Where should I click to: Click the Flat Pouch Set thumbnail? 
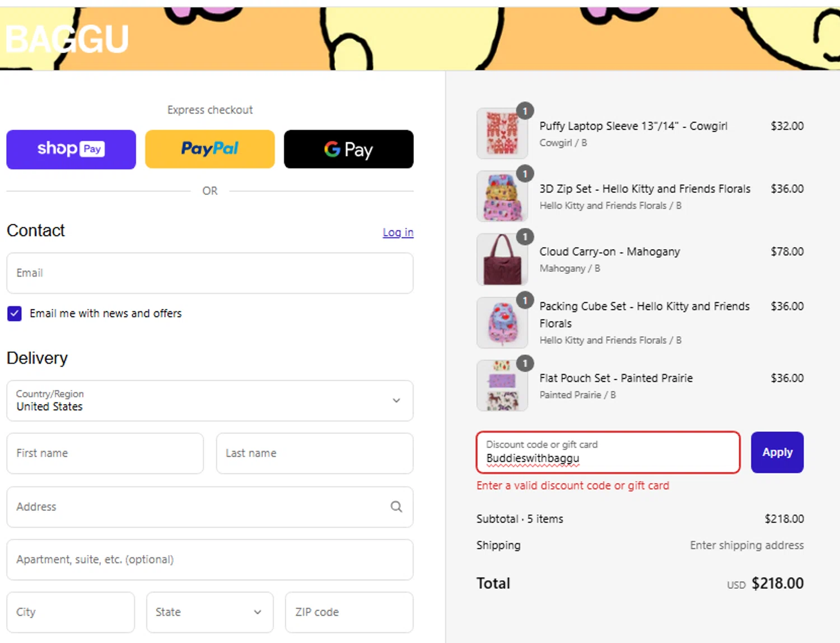(x=502, y=386)
